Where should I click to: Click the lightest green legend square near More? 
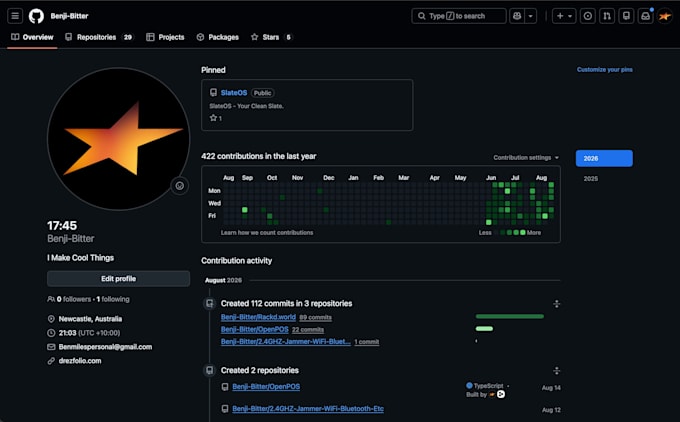(x=523, y=232)
